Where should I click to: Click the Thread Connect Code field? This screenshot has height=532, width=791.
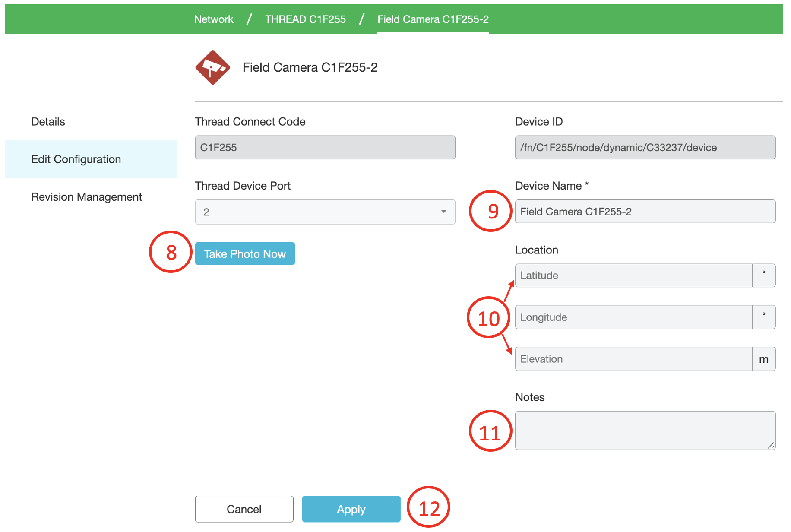325,147
